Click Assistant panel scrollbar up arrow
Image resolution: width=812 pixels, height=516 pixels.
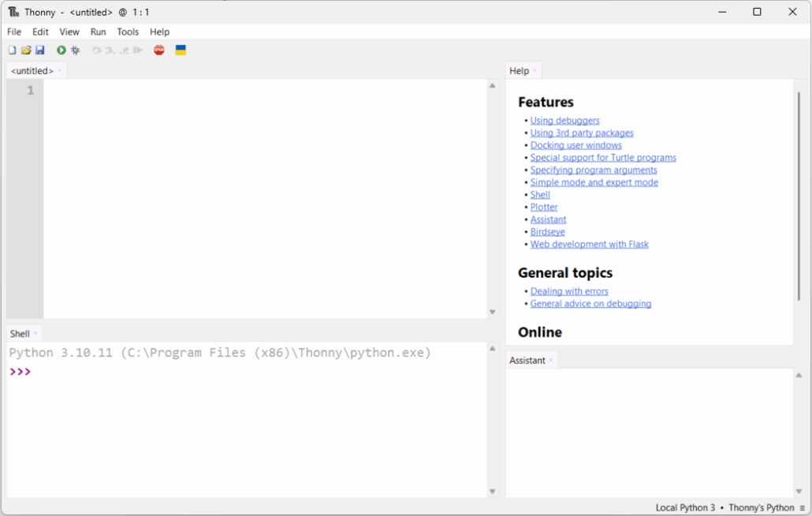tap(799, 375)
